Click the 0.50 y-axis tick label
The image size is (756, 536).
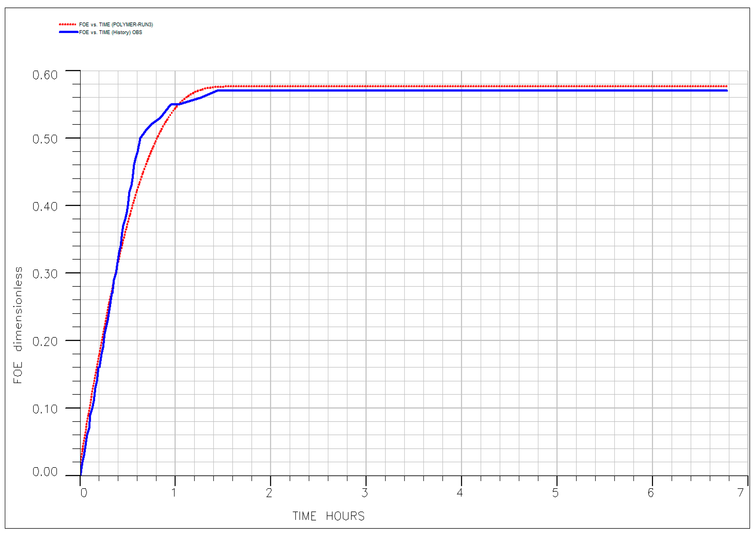pyautogui.click(x=45, y=139)
